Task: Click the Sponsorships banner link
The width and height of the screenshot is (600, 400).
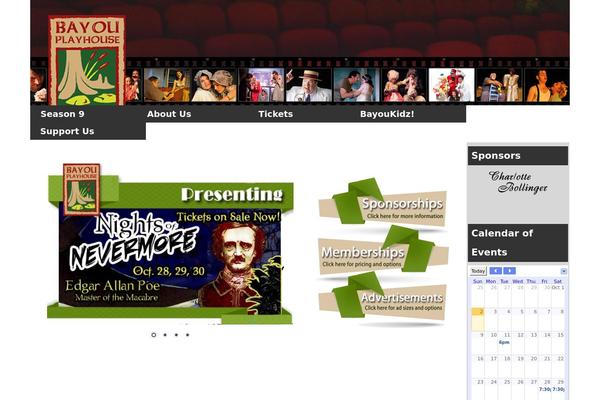Action: click(383, 206)
